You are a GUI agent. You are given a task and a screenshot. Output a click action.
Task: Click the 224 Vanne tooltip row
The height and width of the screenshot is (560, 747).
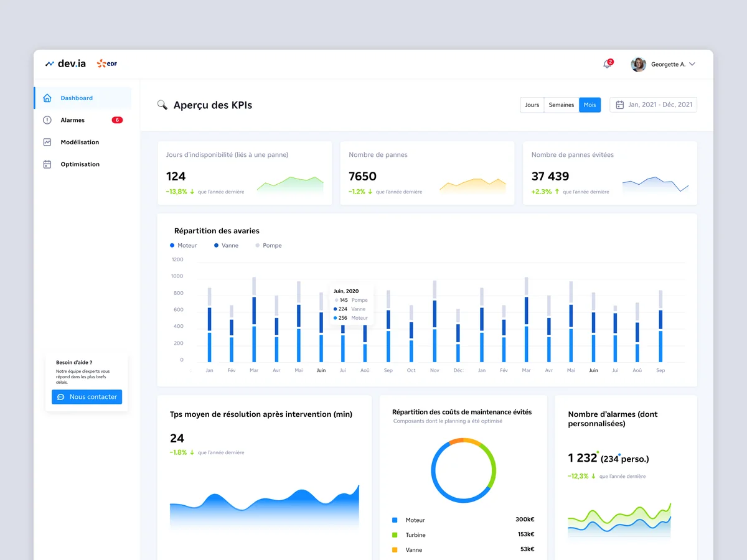tap(351, 309)
